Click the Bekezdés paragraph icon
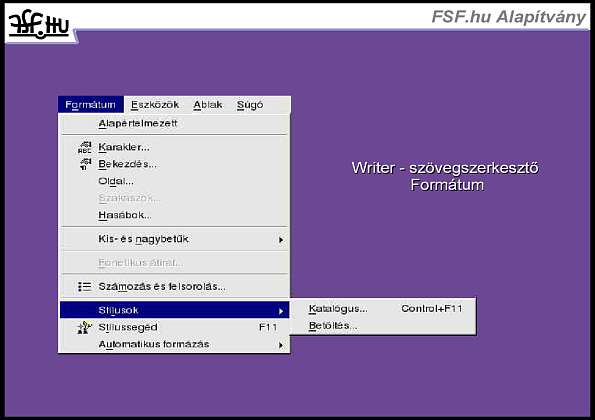Viewport: 595px width, 420px height. pos(85,164)
